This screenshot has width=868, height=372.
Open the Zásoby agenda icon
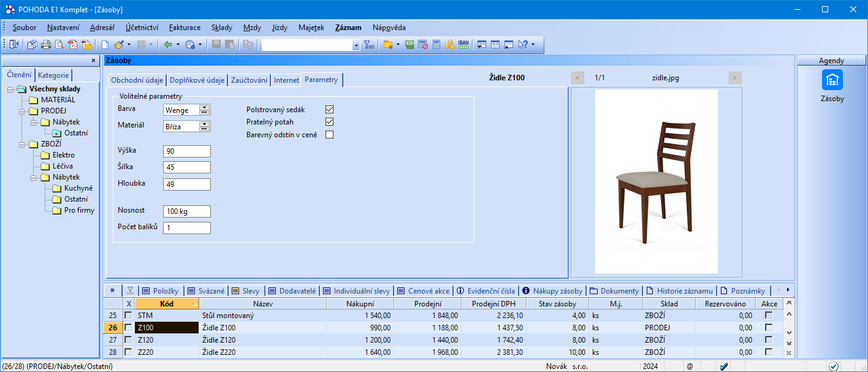tap(832, 80)
